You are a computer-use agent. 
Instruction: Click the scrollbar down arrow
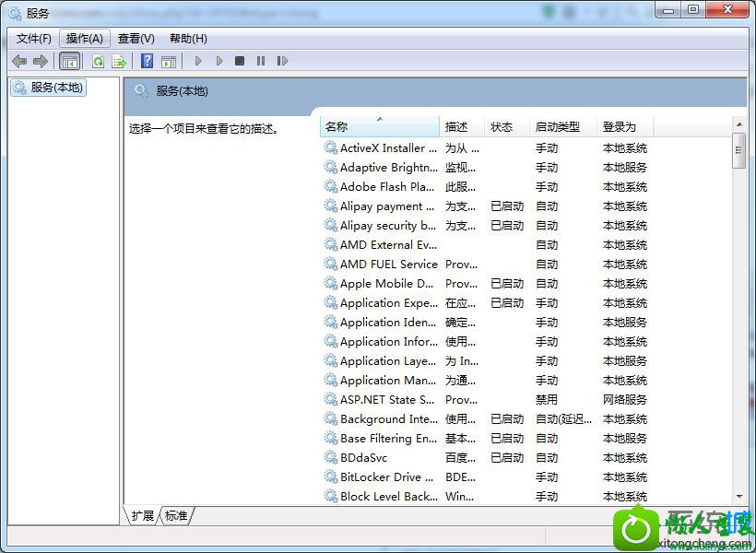coord(739,496)
